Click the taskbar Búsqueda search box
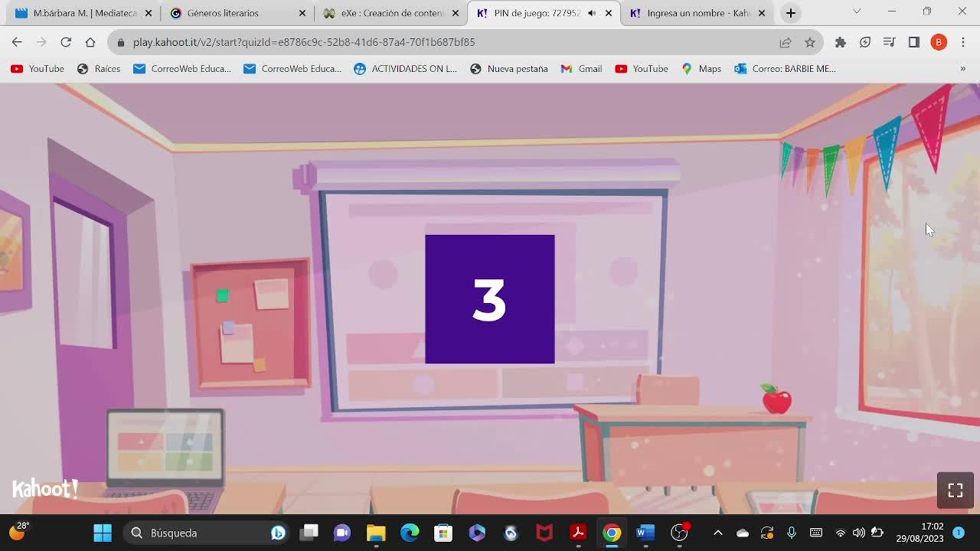Image resolution: width=980 pixels, height=551 pixels. 207,533
